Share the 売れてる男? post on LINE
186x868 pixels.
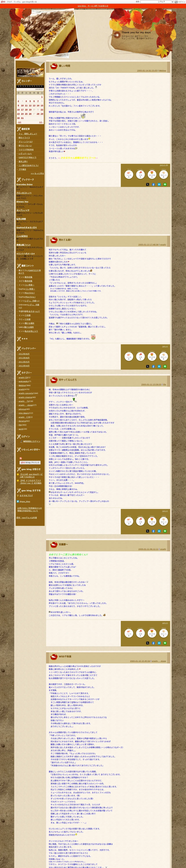tap(165, 366)
